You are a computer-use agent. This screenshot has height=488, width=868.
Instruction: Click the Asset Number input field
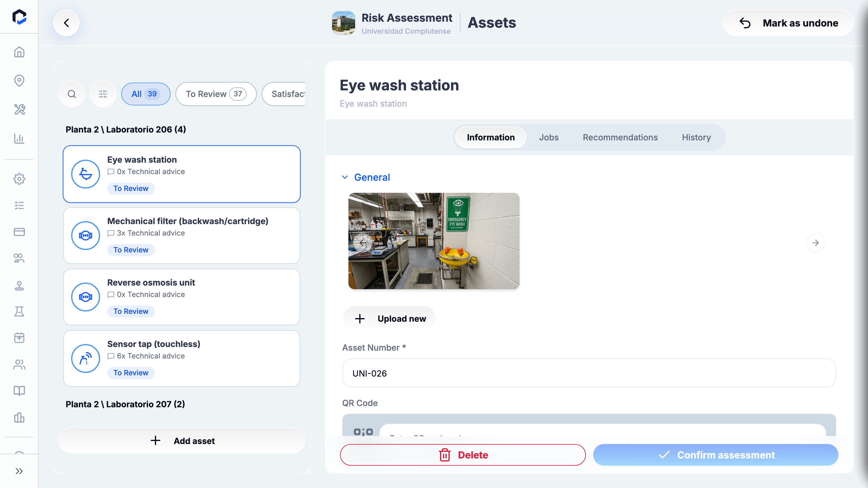coord(589,373)
